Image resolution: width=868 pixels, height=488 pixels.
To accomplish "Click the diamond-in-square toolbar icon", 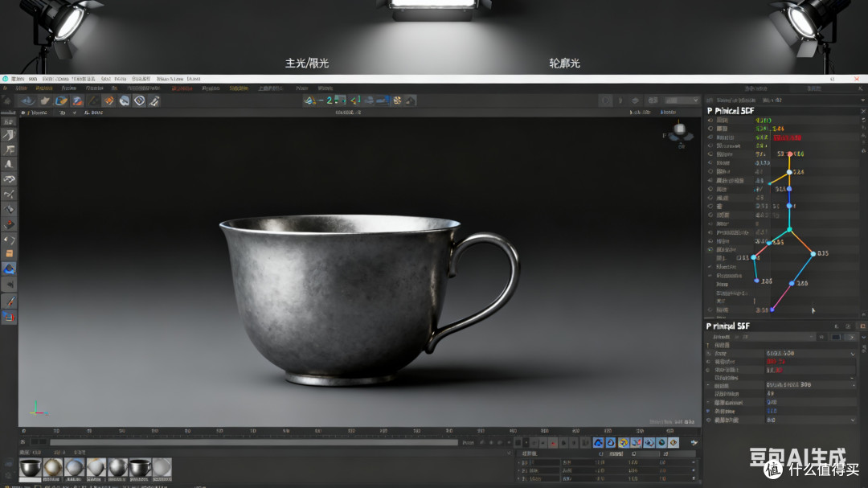I will [139, 100].
